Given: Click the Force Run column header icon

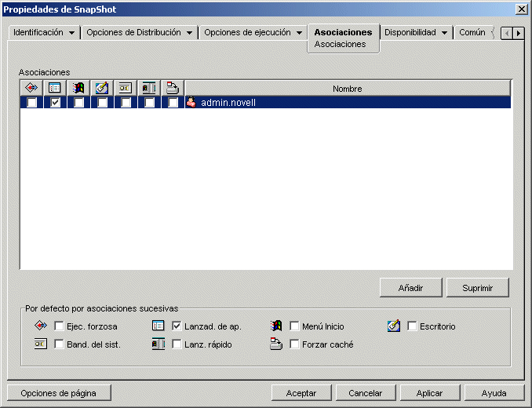Looking at the screenshot, I should pyautogui.click(x=31, y=88).
